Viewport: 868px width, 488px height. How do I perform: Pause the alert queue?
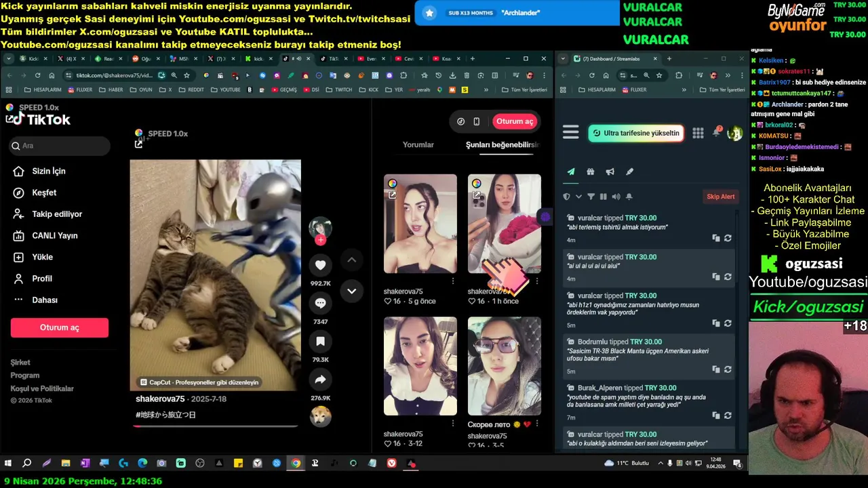pyautogui.click(x=603, y=197)
